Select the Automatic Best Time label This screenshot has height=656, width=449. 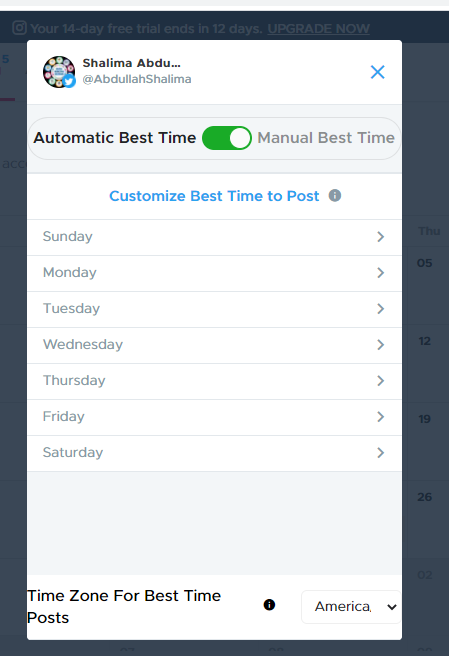pyautogui.click(x=115, y=138)
